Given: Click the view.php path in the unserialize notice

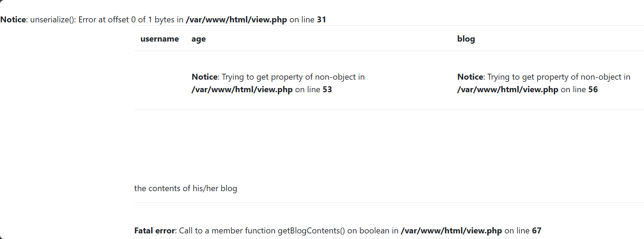Looking at the screenshot, I should coord(236,20).
